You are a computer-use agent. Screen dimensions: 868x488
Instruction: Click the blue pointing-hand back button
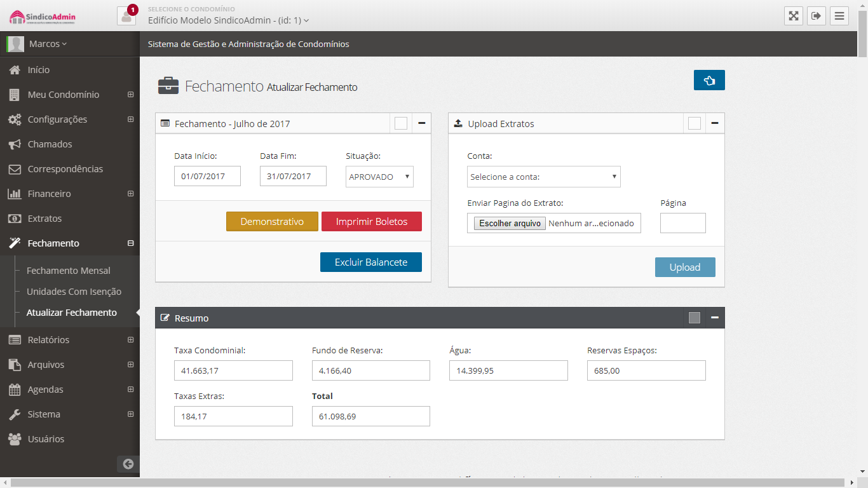pos(709,80)
